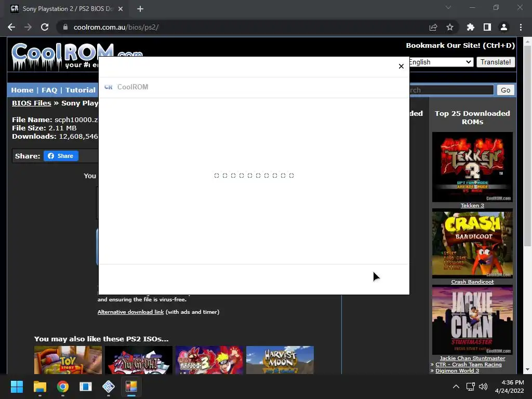This screenshot has width=532, height=399.
Task: Open the volume speaker tray icon
Action: point(483,387)
